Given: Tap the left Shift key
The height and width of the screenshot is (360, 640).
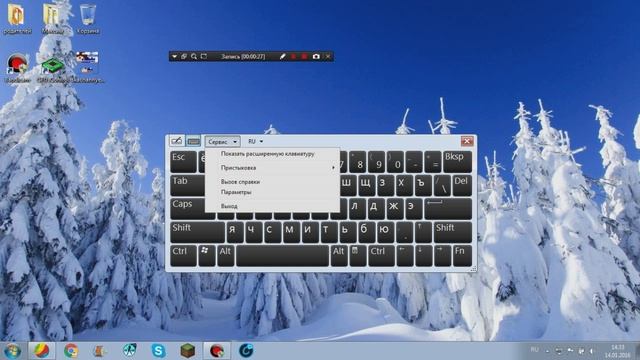Looking at the screenshot, I should pyautogui.click(x=197, y=232).
